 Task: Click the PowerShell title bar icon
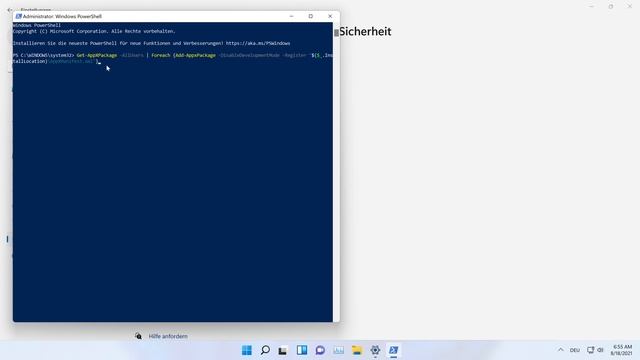tap(18, 16)
